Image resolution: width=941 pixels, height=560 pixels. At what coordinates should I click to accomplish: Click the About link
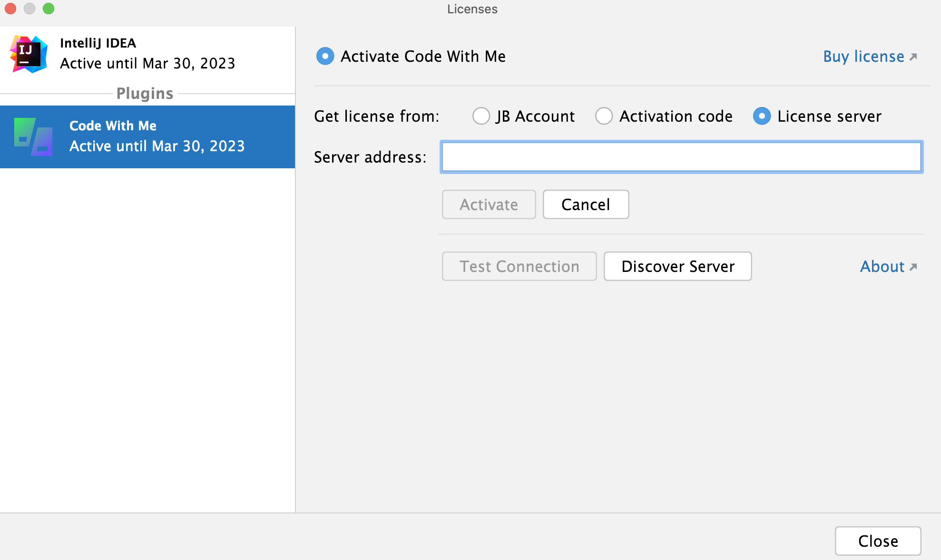(x=890, y=266)
